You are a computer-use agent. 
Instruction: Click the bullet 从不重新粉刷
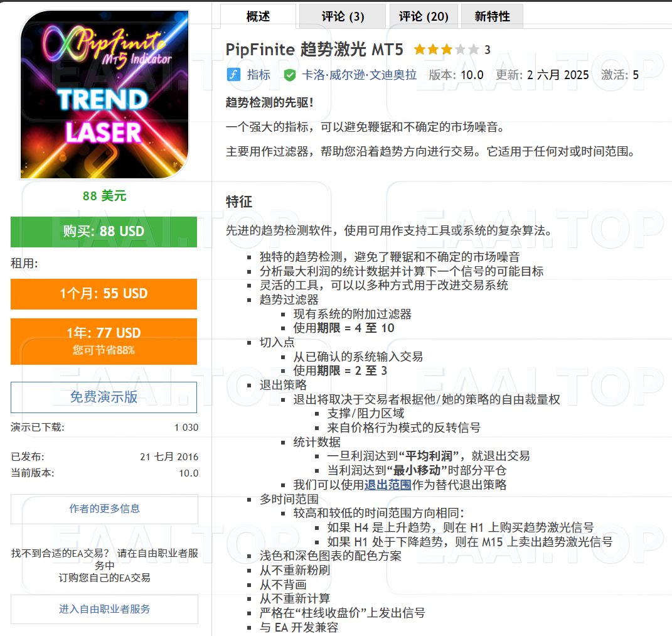(x=295, y=570)
